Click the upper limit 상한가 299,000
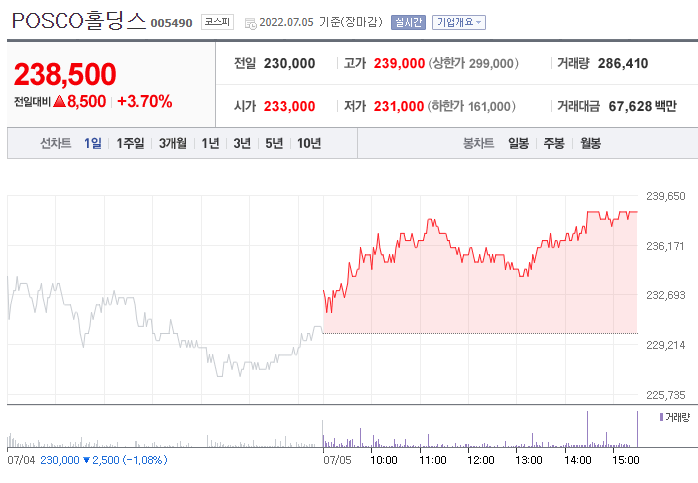 [x=474, y=64]
